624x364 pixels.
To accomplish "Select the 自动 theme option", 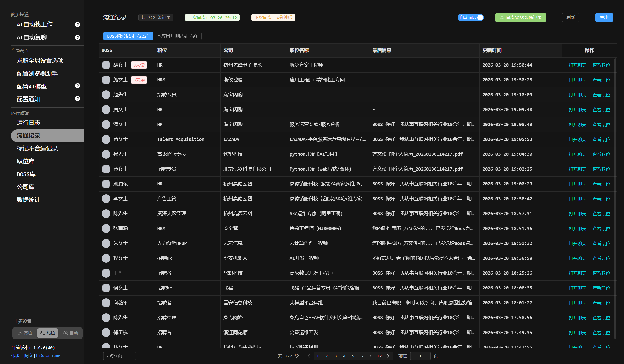I will [x=71, y=333].
